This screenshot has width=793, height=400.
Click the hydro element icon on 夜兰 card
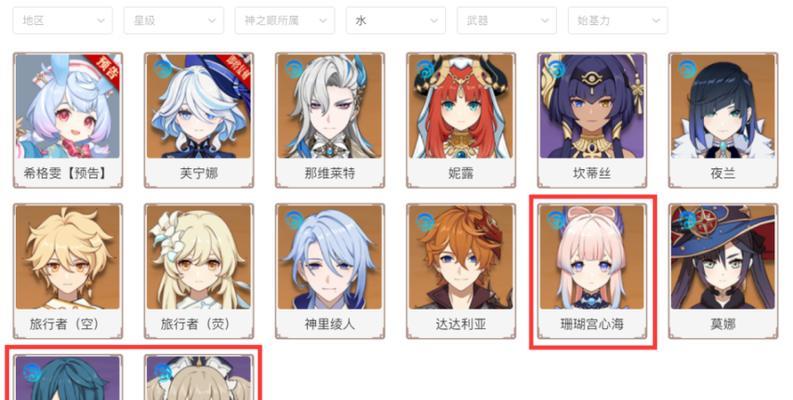[687, 68]
